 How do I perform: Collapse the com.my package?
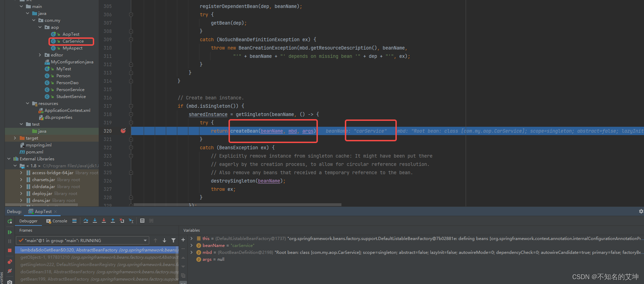click(34, 20)
